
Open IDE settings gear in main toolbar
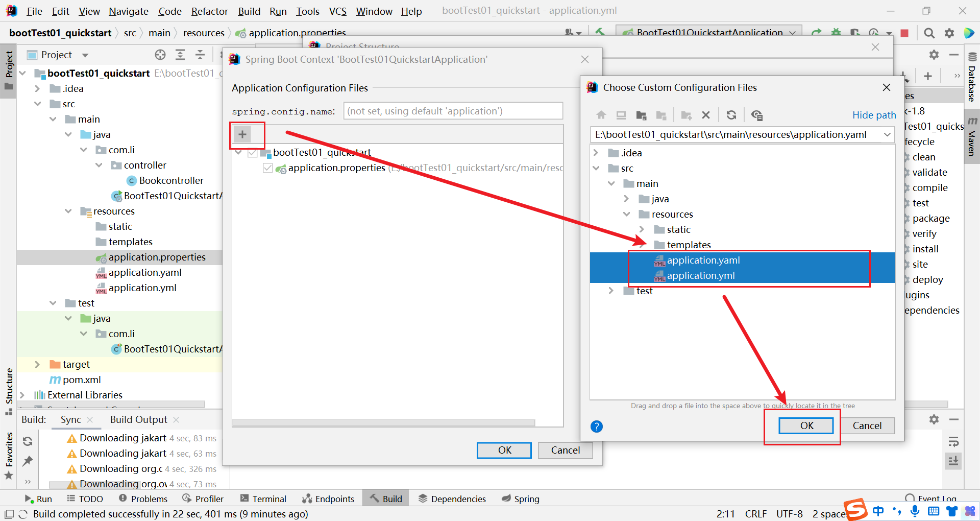click(949, 33)
